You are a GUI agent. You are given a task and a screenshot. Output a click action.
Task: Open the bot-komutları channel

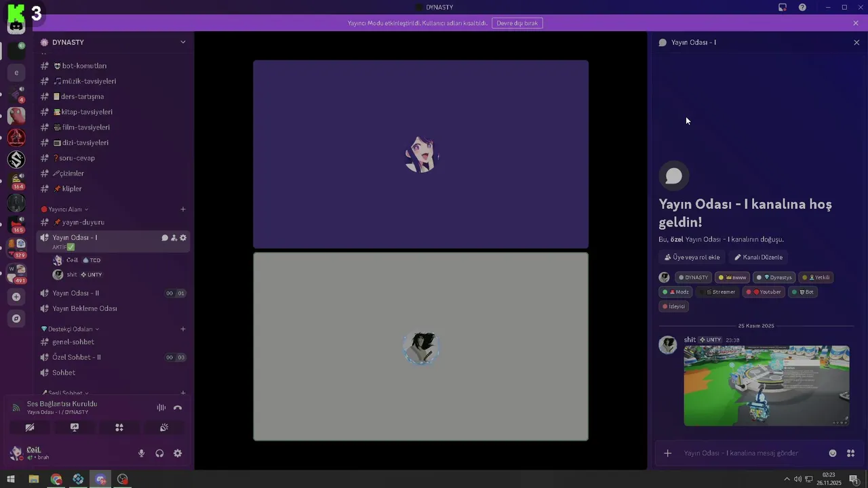point(113,66)
